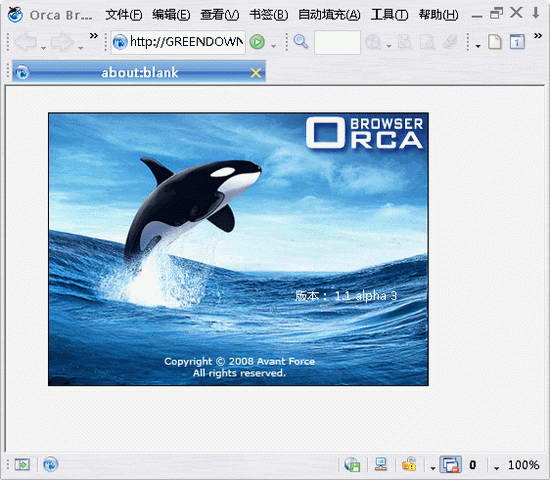Click the search text box
The image size is (550, 480).
pyautogui.click(x=337, y=42)
